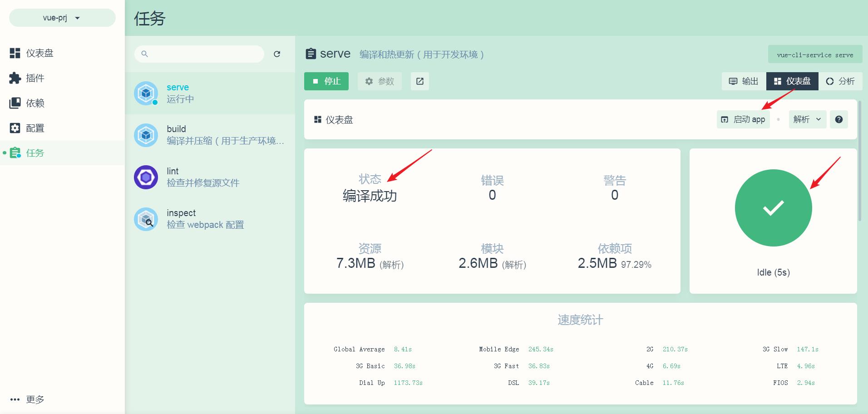Click the three-dots icon beside 更多
The width and height of the screenshot is (868, 414).
coord(15,399)
